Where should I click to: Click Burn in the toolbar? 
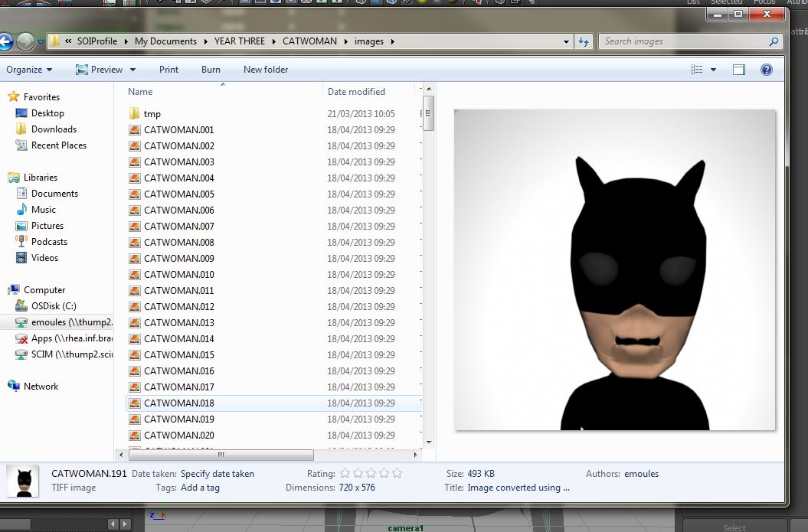click(x=211, y=70)
